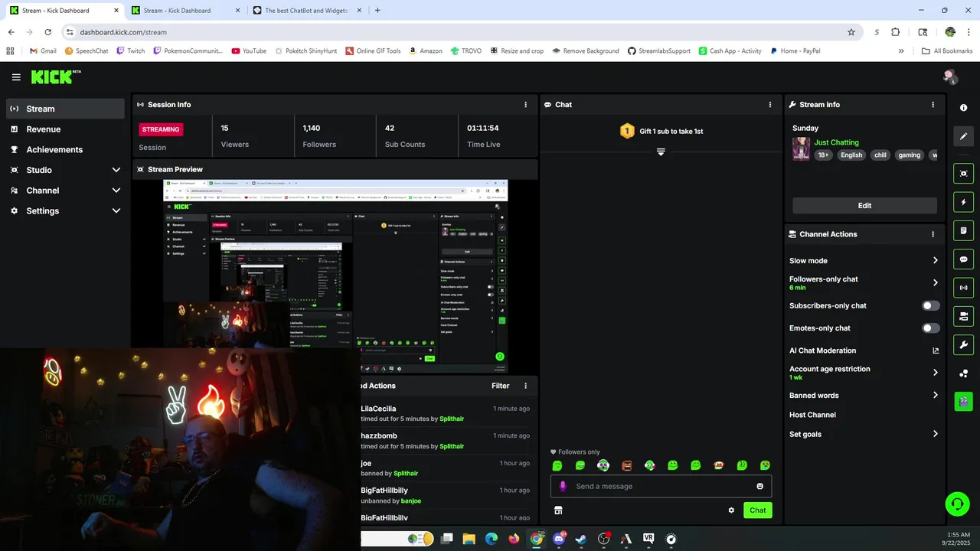Click the focus-frame icon in right sidebar
Image resolution: width=980 pixels, height=551 pixels.
(x=963, y=174)
